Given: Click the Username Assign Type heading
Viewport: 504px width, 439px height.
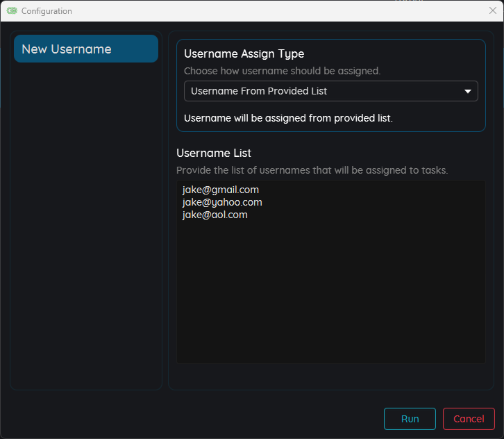Looking at the screenshot, I should pos(244,54).
